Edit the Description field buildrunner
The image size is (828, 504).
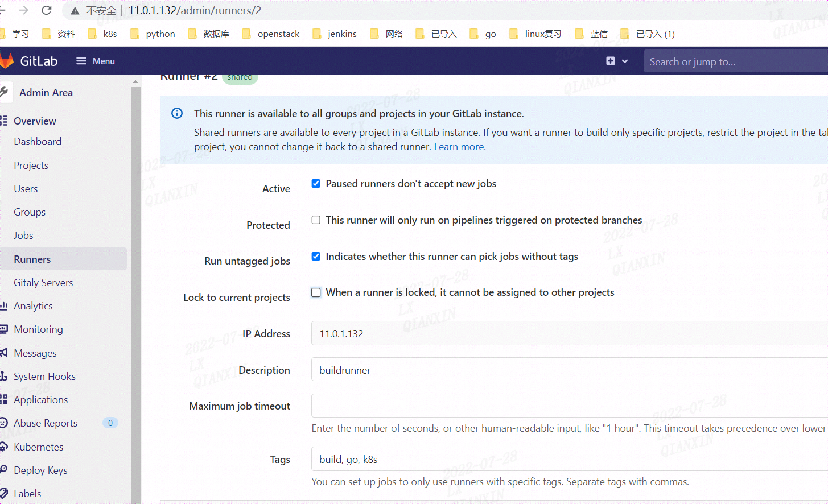click(570, 370)
